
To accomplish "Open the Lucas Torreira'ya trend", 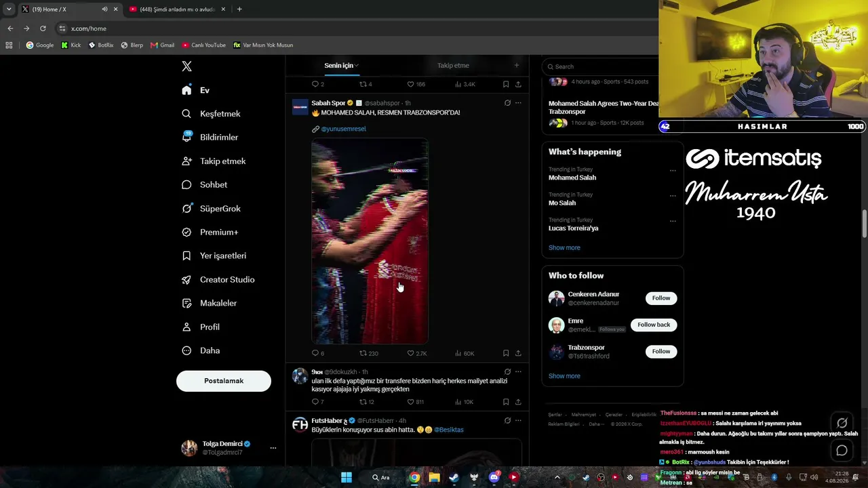I will (574, 228).
